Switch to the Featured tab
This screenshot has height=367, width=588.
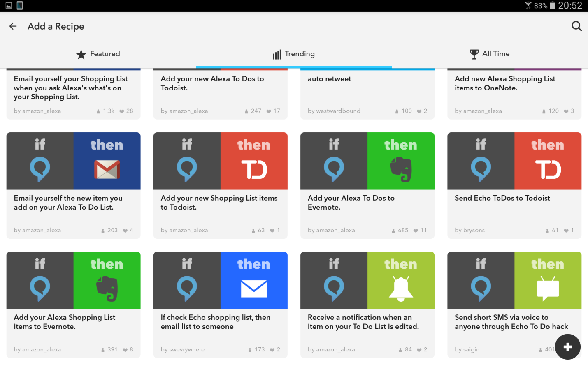coord(98,54)
